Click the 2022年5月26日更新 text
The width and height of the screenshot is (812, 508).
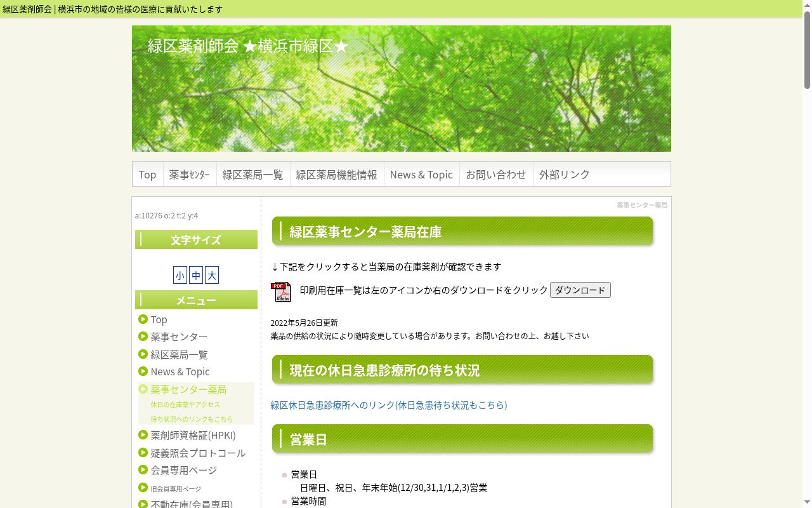(304, 323)
